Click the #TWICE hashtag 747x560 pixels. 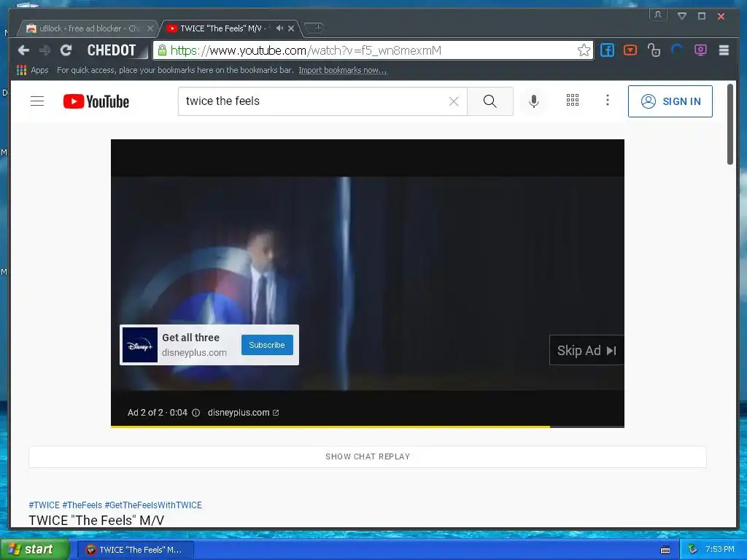44,505
